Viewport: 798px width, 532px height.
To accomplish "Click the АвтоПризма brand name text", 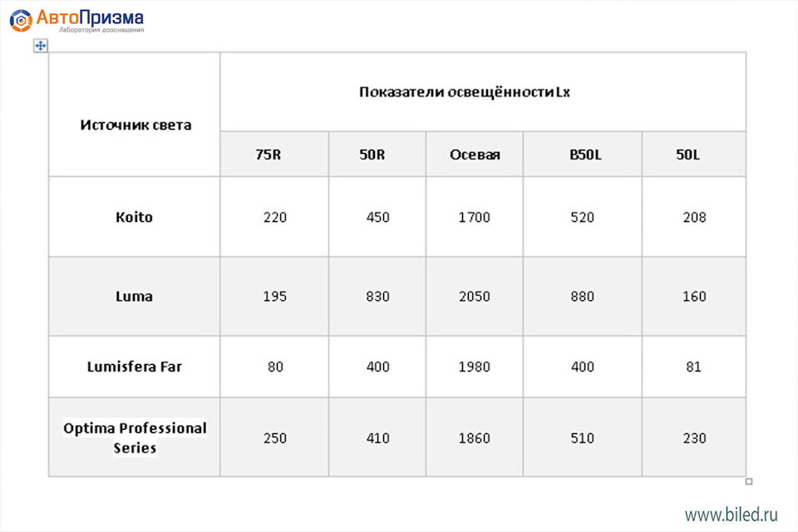I will 90,17.
